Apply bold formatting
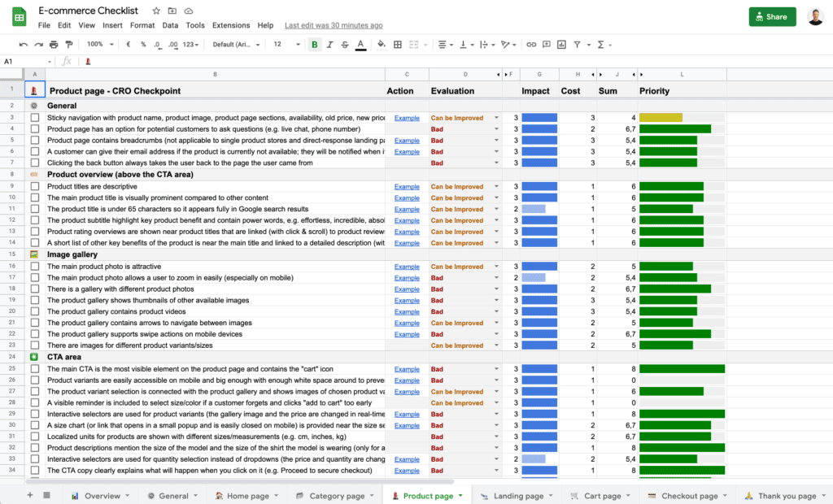Screen dimensions: 833x504 pos(313,45)
